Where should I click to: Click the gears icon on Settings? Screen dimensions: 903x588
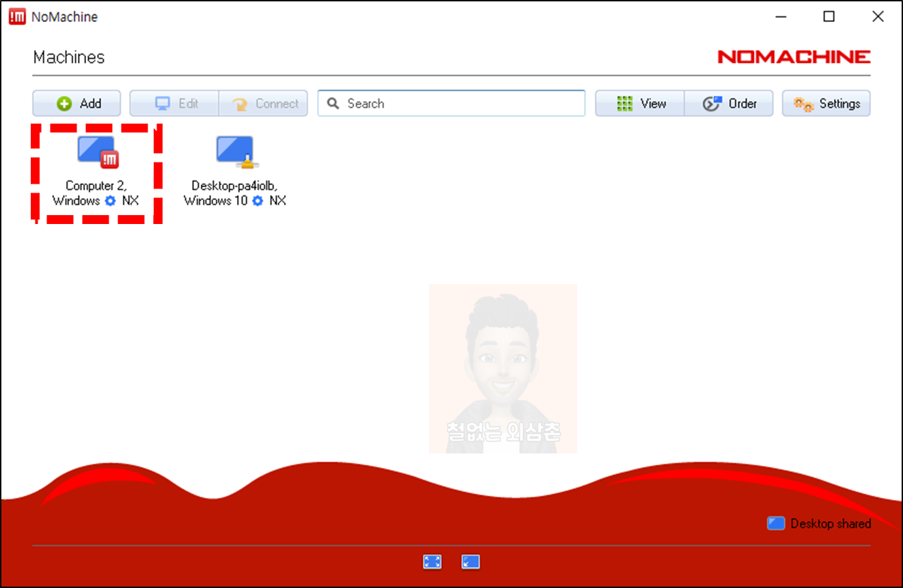[x=803, y=104]
